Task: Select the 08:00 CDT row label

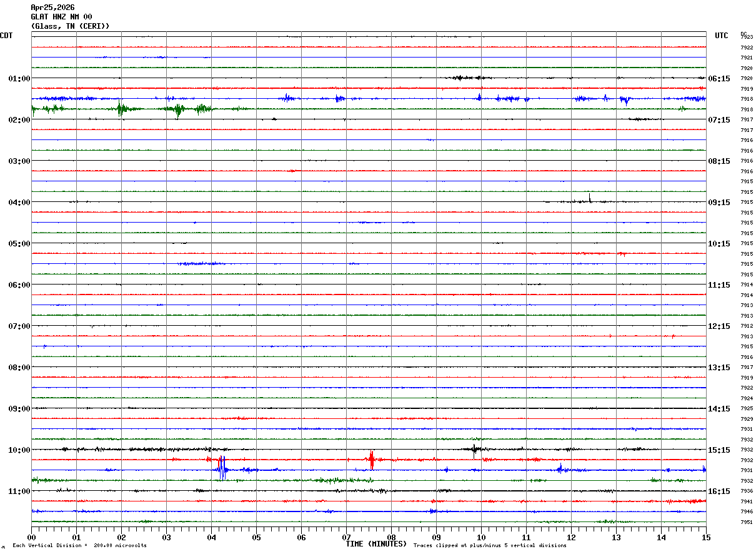Action: pyautogui.click(x=19, y=367)
